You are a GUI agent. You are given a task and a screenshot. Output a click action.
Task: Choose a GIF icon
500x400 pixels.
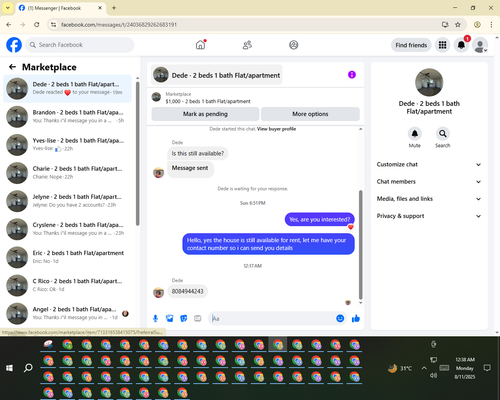198,318
